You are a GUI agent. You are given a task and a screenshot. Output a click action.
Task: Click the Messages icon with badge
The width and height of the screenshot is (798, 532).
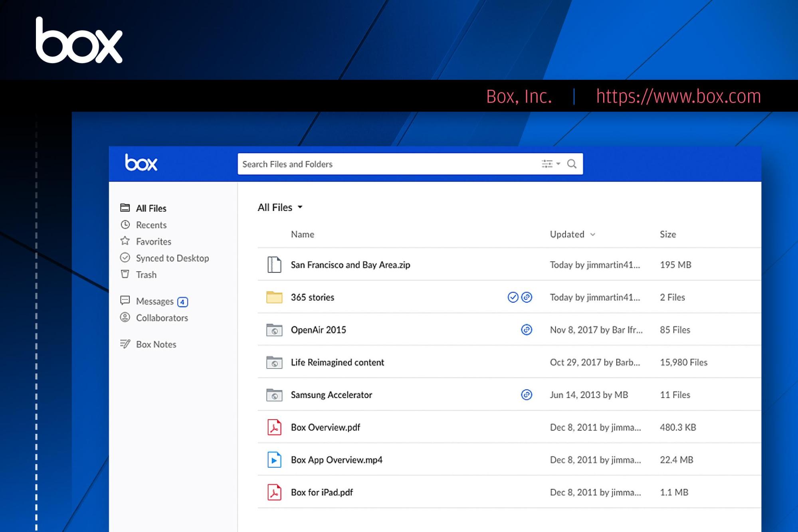(154, 301)
